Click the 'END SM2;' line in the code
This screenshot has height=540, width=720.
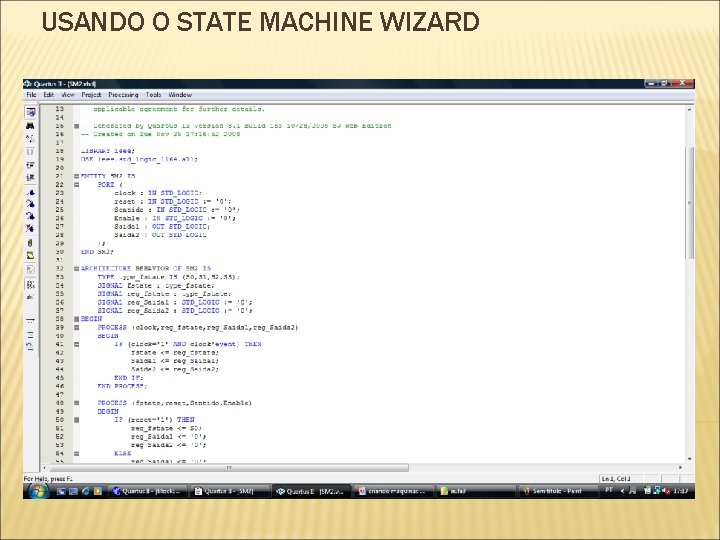click(x=97, y=252)
